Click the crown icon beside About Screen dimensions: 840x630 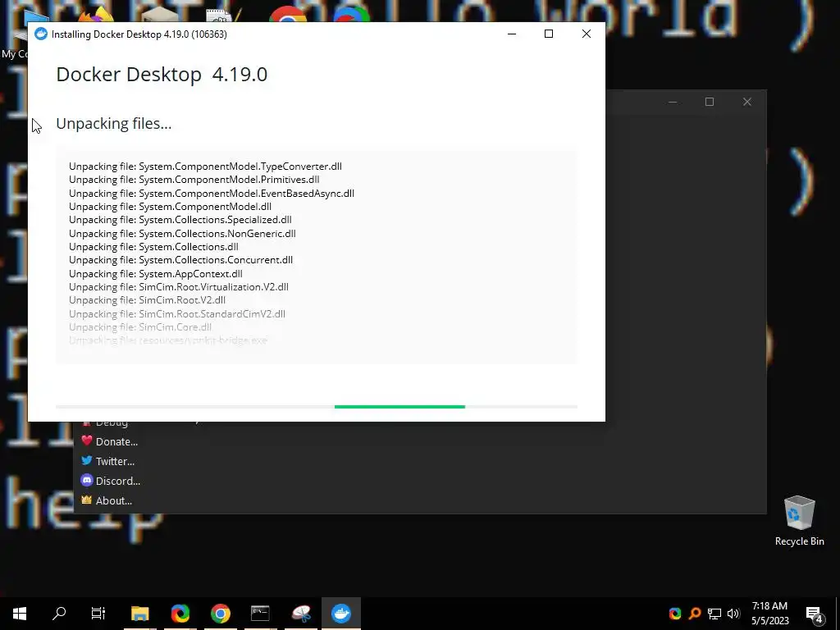pos(87,500)
